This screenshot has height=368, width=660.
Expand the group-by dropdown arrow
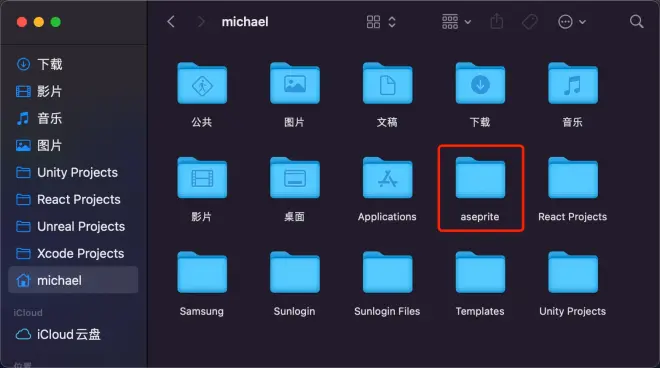coord(468,22)
